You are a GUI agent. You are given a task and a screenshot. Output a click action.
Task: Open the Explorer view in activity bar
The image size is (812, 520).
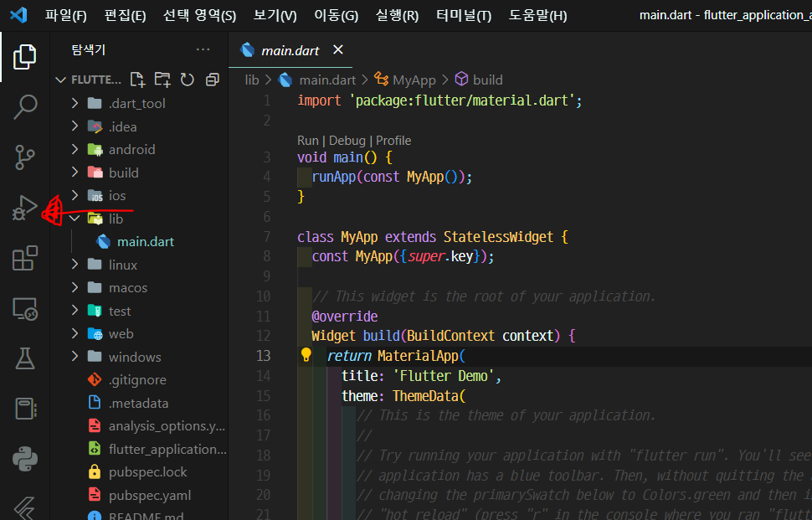(24, 56)
